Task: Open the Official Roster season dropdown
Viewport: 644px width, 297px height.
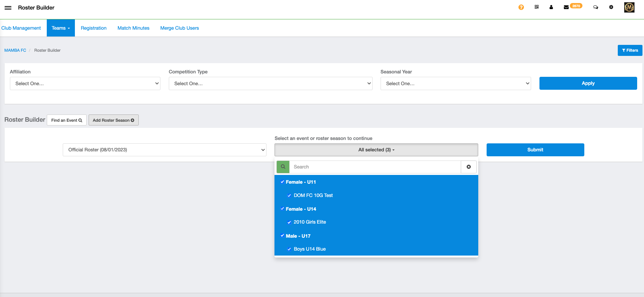Action: click(x=165, y=150)
